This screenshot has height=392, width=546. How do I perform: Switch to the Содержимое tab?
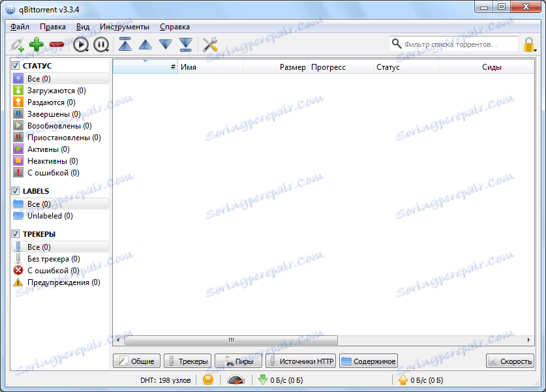tap(369, 361)
